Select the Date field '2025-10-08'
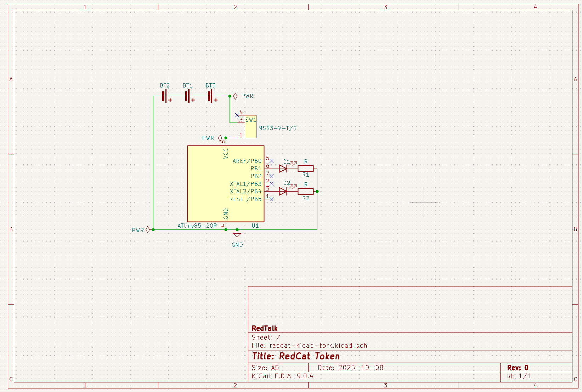Screen dimensions: 582x392 click(x=351, y=368)
